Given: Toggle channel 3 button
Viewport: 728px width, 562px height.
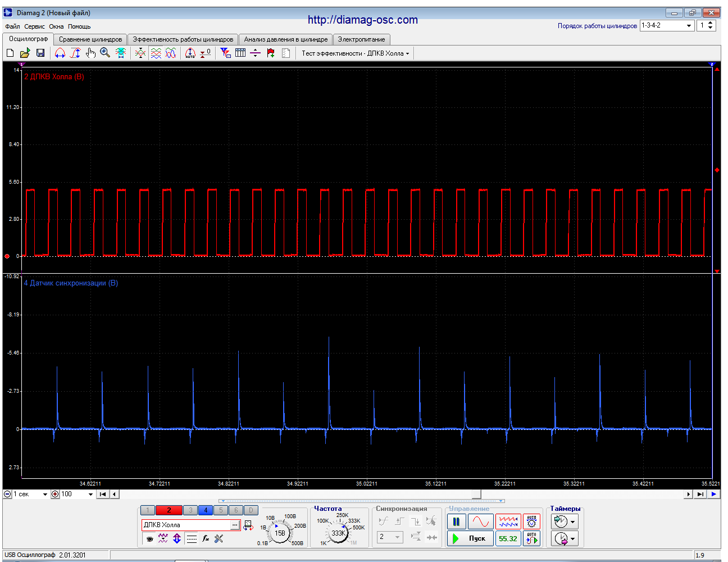Looking at the screenshot, I should (190, 510).
